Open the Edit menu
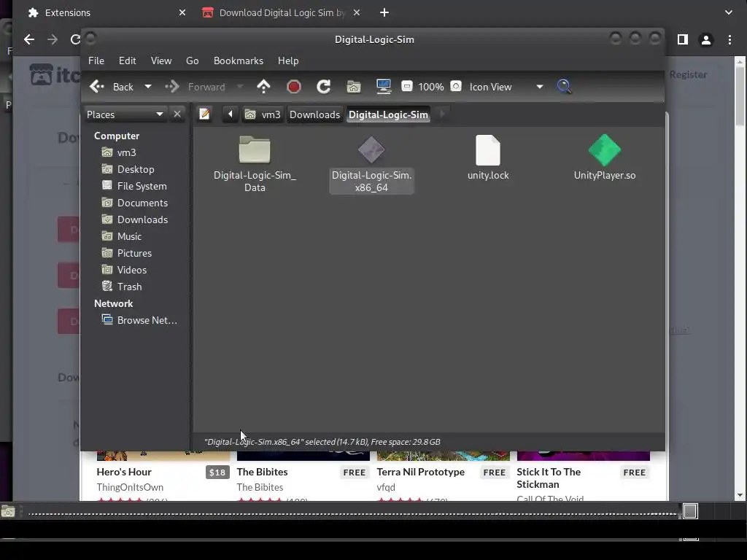Viewport: 747px width, 560px height. pos(127,61)
